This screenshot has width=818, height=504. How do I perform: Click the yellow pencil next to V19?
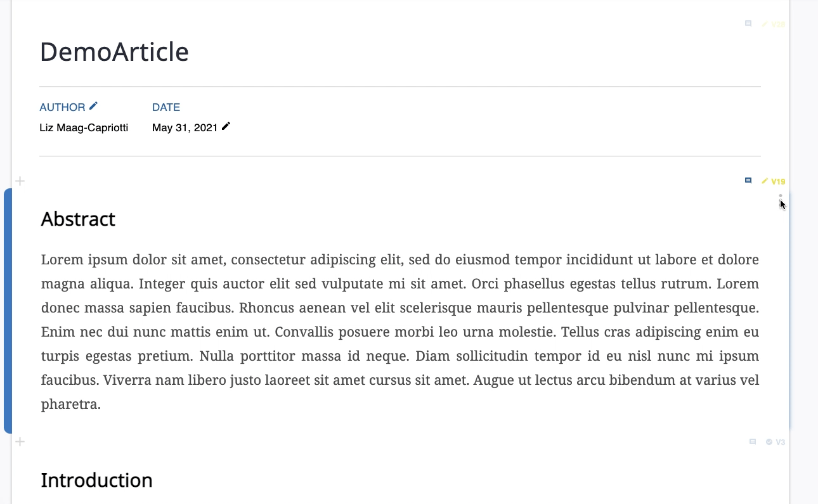point(765,181)
